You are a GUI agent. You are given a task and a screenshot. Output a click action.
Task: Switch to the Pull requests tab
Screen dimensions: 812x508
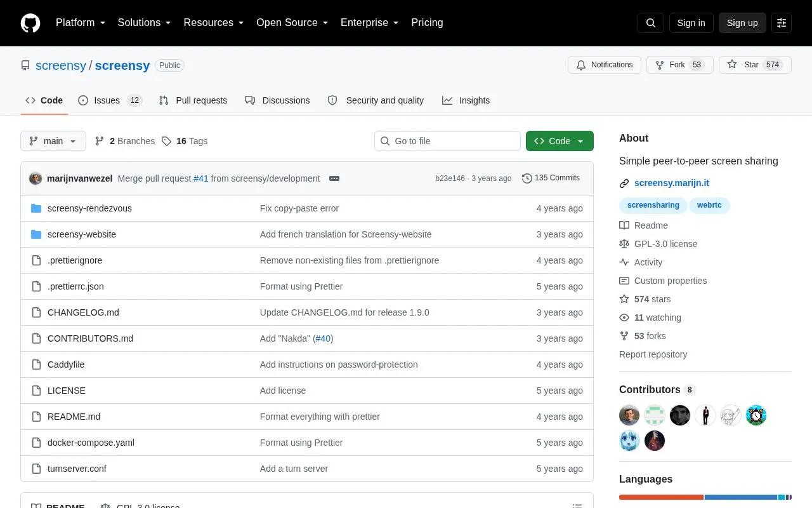coord(193,100)
